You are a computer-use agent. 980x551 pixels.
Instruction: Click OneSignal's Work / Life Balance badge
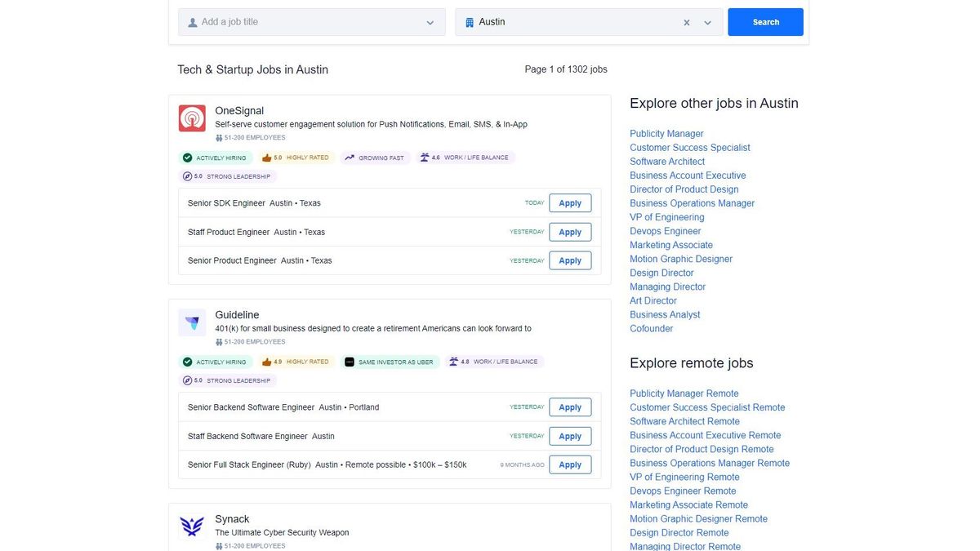pos(464,158)
